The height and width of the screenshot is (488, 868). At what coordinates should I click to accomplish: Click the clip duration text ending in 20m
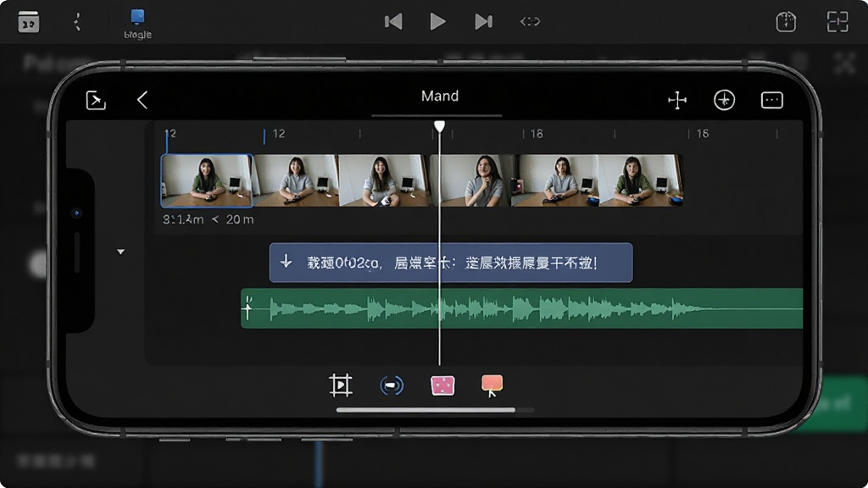coord(209,219)
